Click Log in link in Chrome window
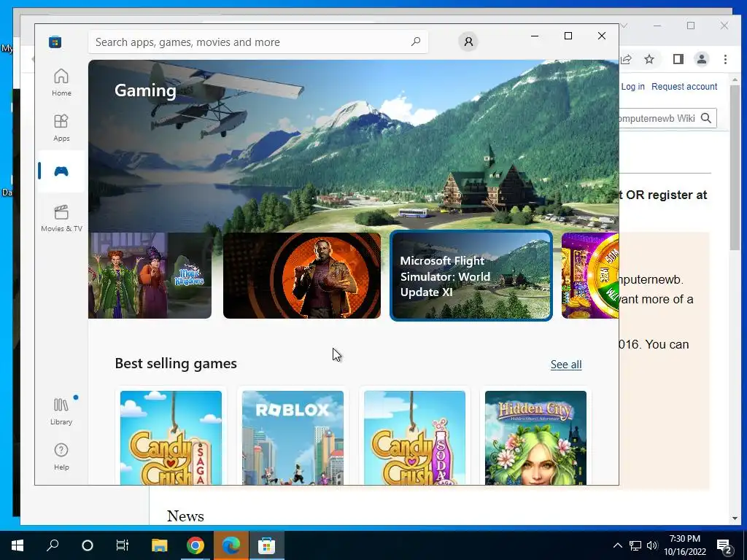 click(x=632, y=87)
